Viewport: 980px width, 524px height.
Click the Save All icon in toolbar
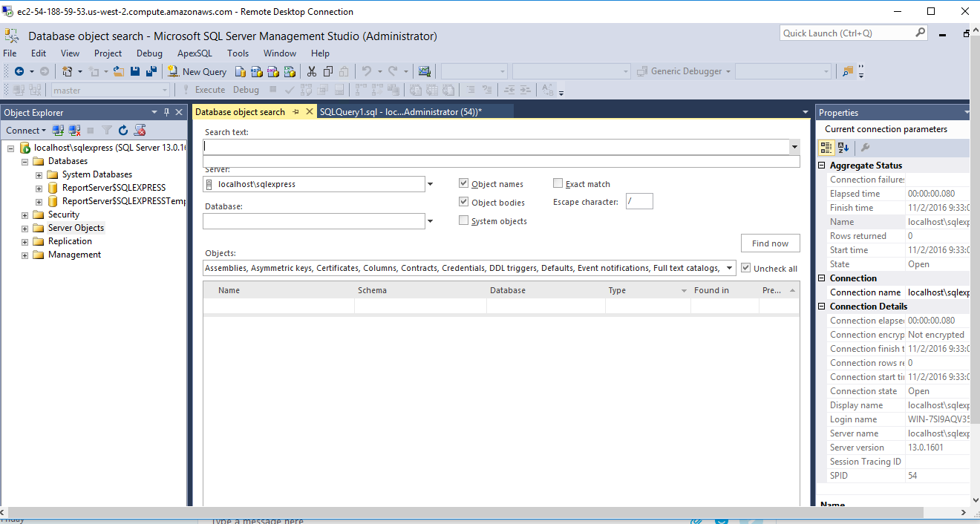[x=151, y=71]
